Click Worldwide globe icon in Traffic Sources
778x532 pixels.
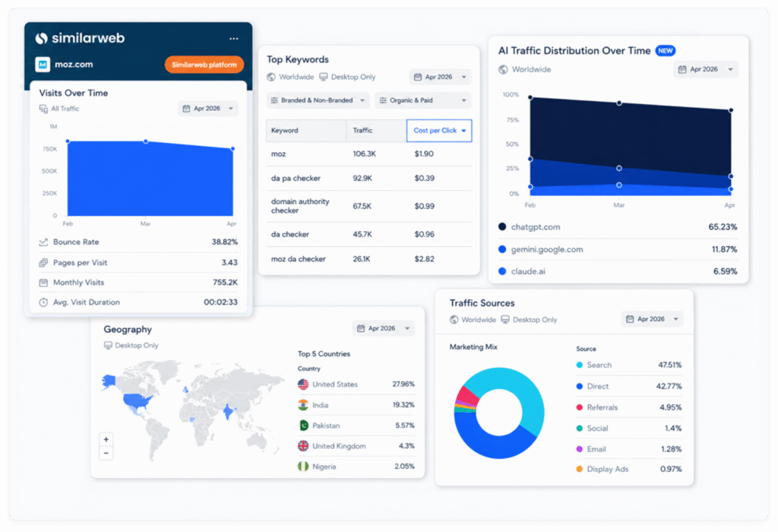coord(454,320)
